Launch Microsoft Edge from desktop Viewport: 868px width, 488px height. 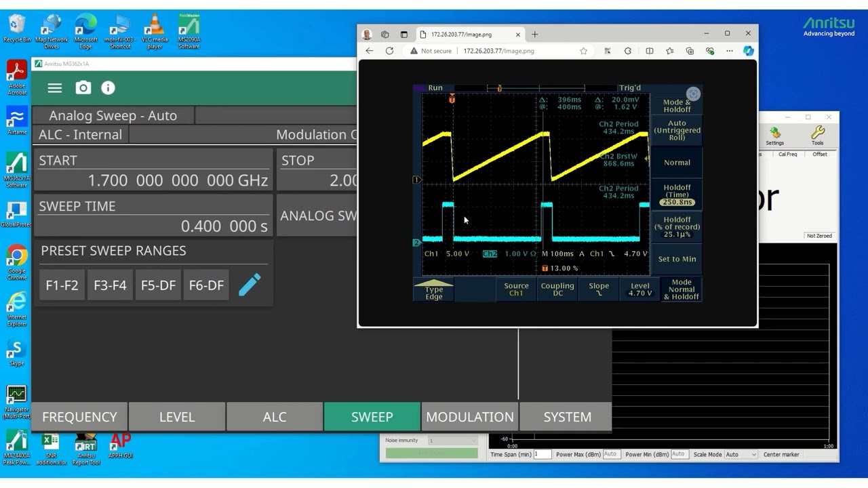click(85, 32)
